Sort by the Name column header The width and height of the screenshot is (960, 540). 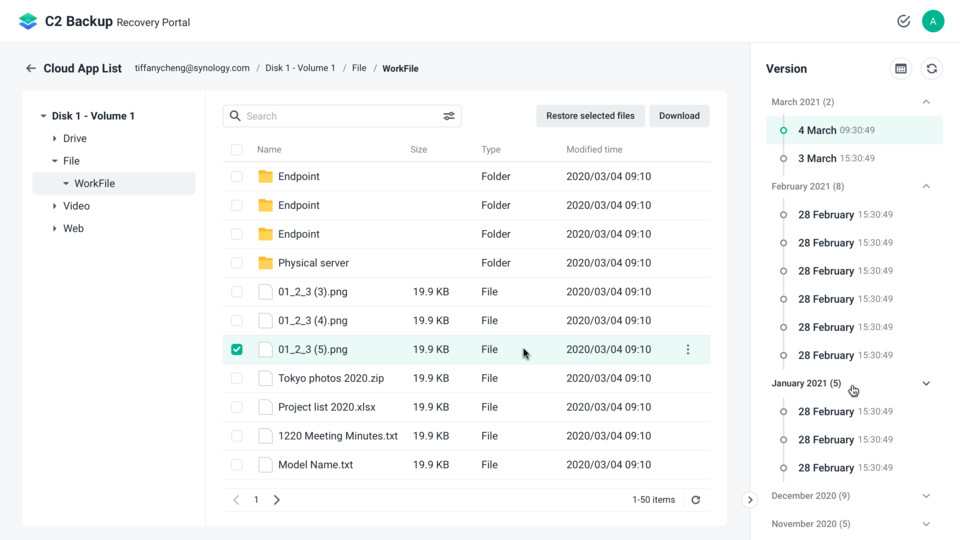[269, 149]
